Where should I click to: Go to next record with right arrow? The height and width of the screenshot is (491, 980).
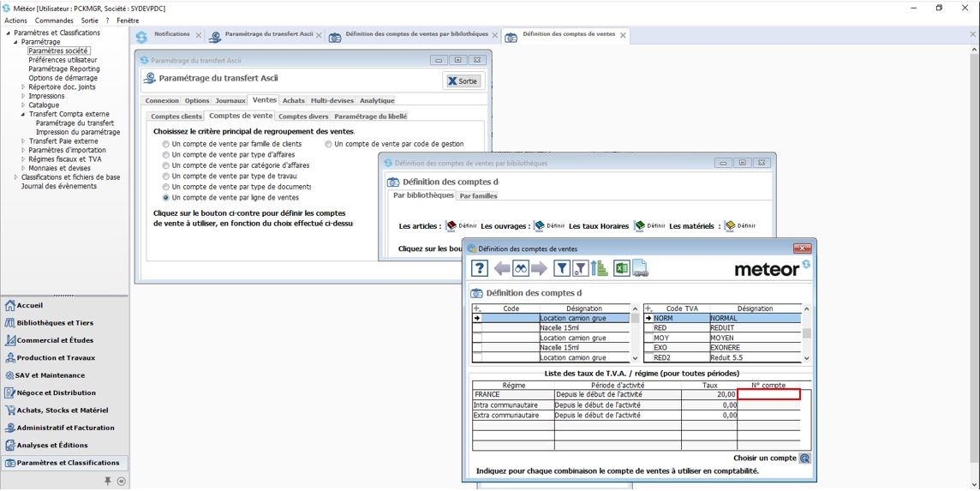(x=539, y=269)
